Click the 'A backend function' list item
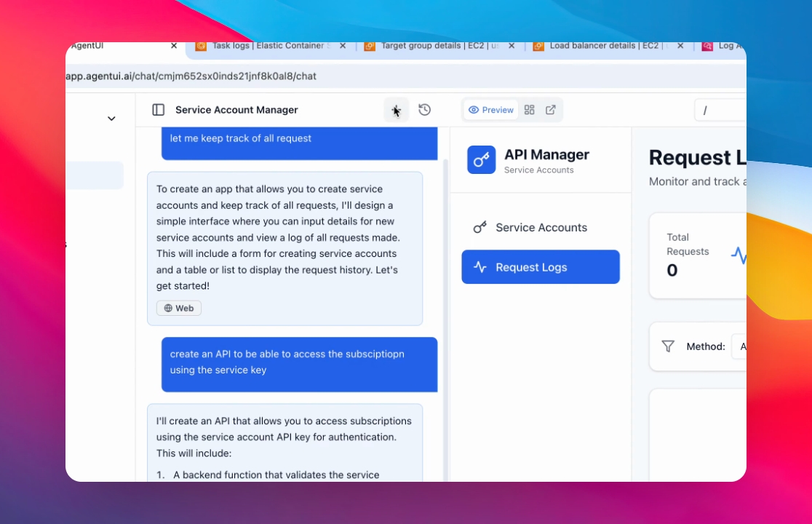The height and width of the screenshot is (524, 812). click(276, 475)
